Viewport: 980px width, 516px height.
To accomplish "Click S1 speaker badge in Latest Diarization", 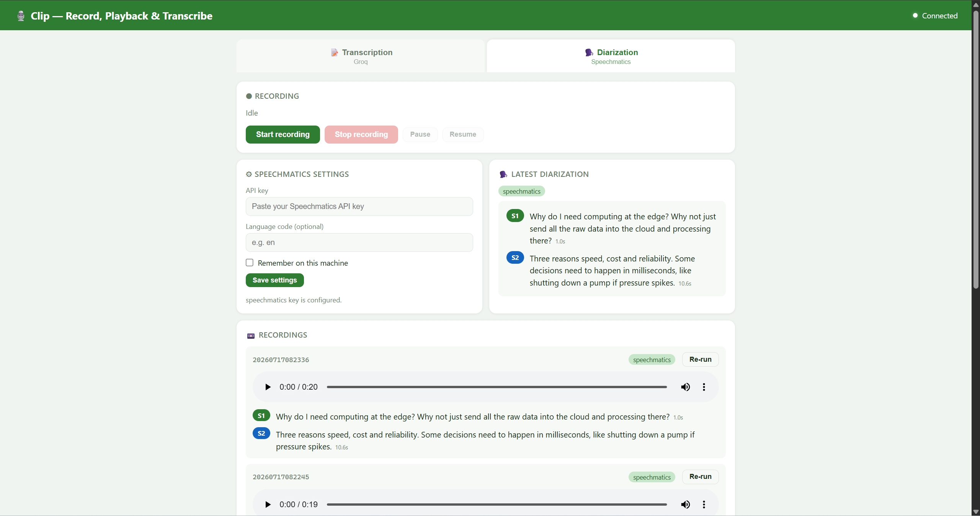I will pyautogui.click(x=515, y=216).
